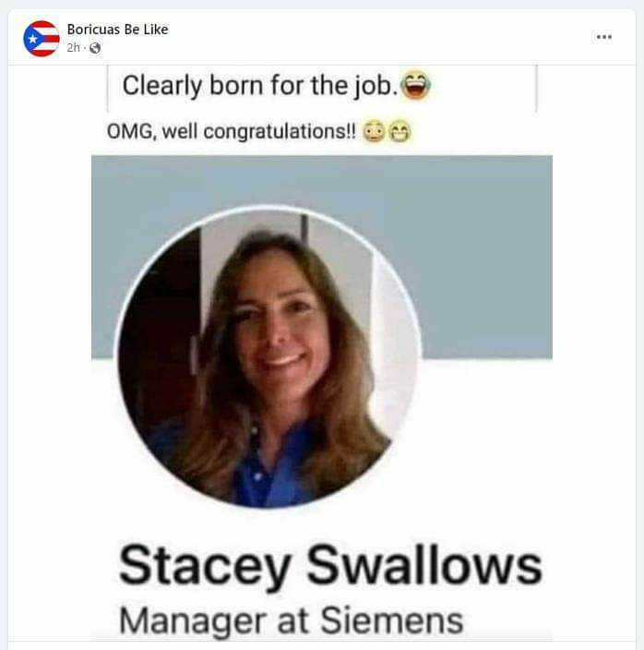Click the right vertical quote border line
This screenshot has width=644, height=650.
[536, 88]
